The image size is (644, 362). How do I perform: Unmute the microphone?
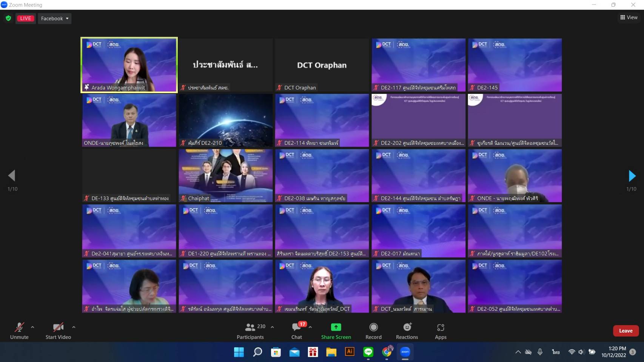pos(19,331)
